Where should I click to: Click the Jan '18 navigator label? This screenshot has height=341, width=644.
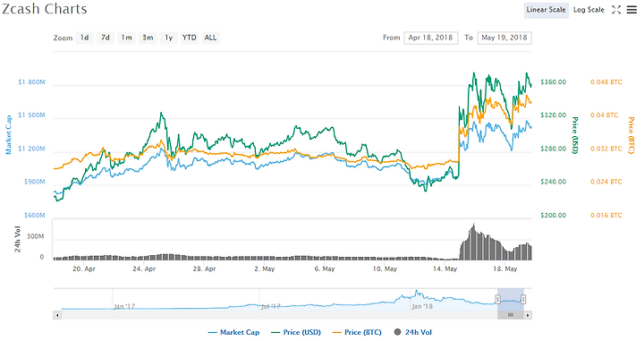coord(422,306)
